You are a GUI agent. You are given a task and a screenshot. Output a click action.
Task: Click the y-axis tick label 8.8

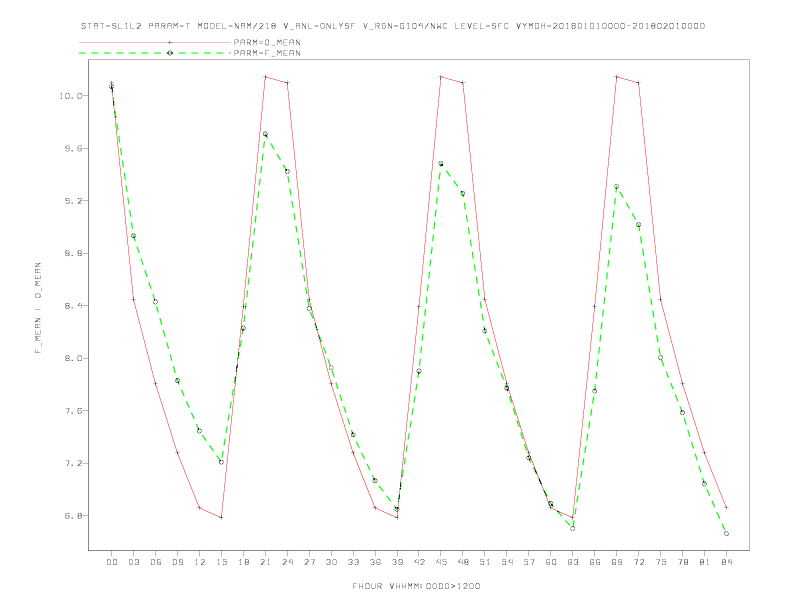[x=74, y=253]
